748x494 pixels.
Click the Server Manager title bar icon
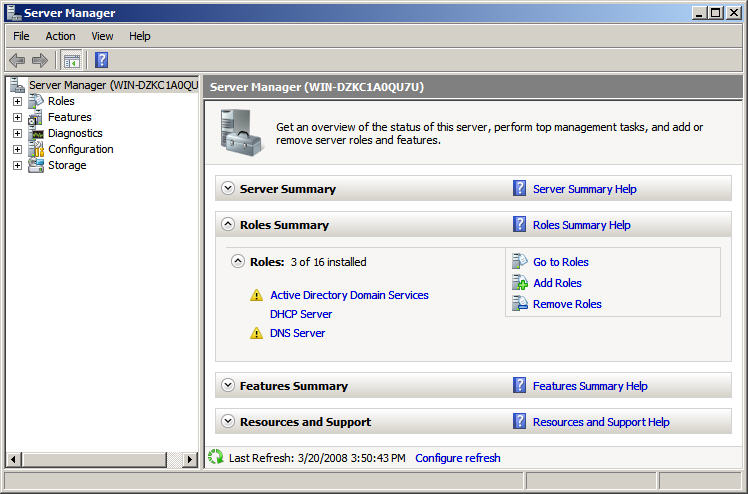pos(13,13)
